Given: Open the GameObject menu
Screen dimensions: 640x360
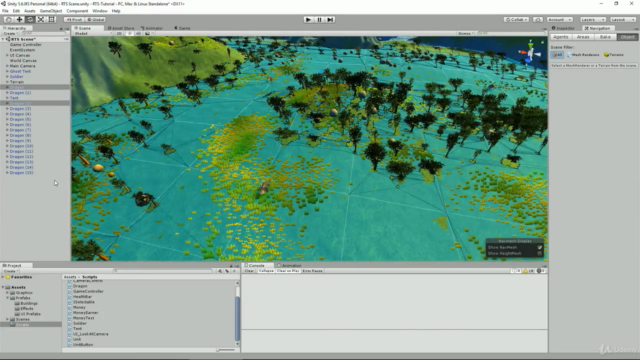Looking at the screenshot, I should pos(51,11).
